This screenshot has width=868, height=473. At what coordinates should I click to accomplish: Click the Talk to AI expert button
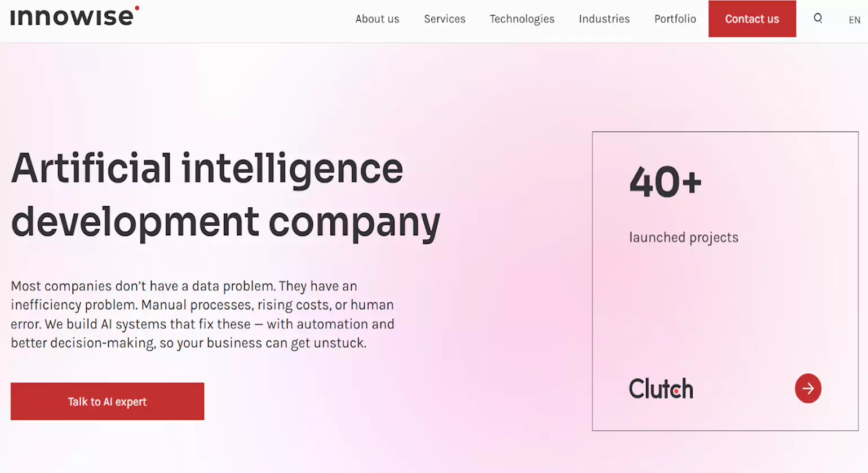107,401
